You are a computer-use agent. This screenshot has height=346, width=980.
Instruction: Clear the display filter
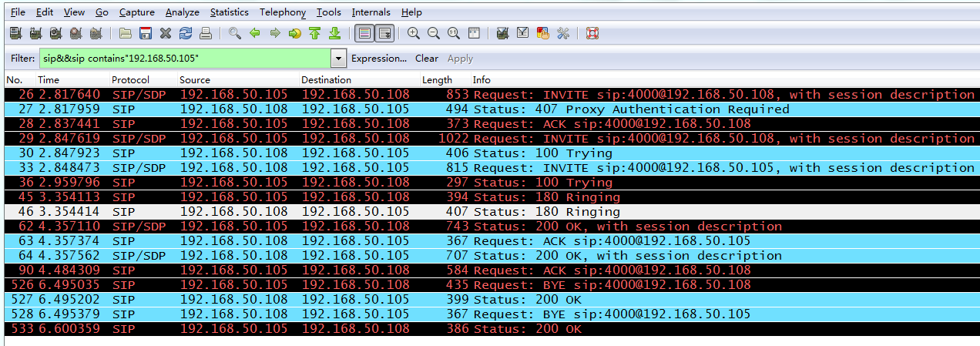coord(427,59)
